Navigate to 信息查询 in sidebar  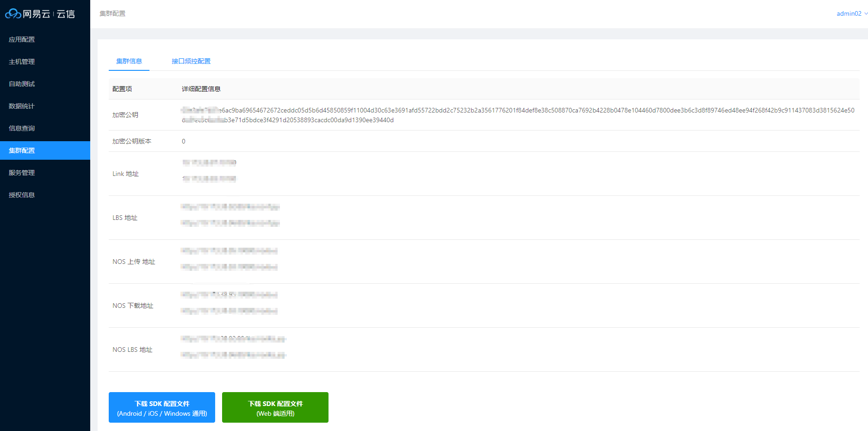[x=22, y=128]
